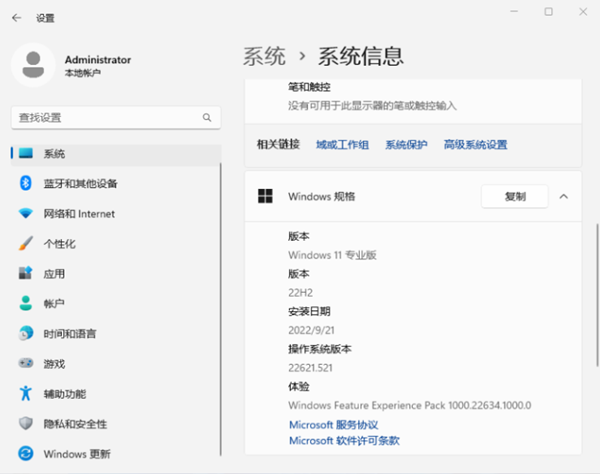Screen dimensions: 600x474
Task: Click the back arrow in Settings header
Action: tap(16, 18)
